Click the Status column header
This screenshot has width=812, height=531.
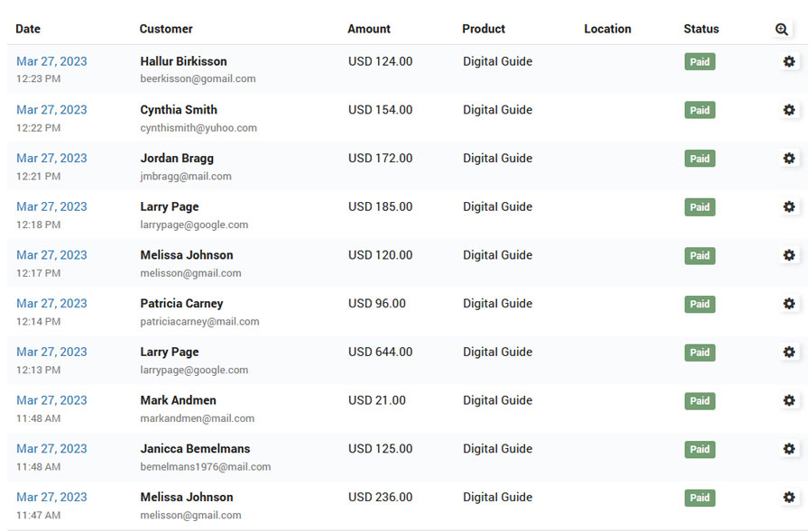coord(701,29)
